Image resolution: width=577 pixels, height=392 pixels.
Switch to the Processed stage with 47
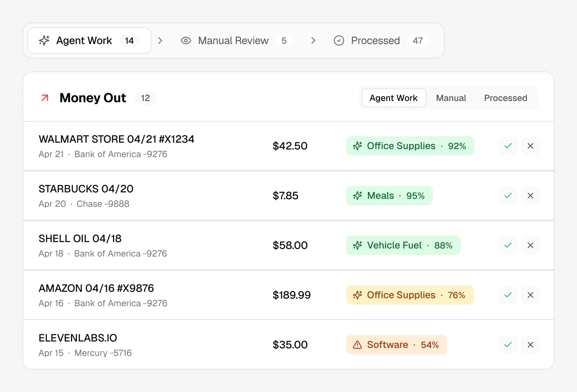pos(381,40)
